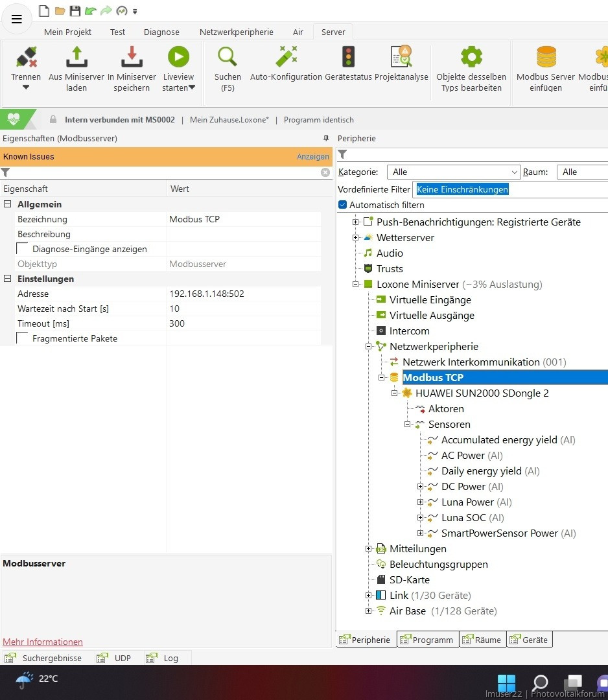Screen dimensions: 608x700
Task: Switch to the Air ribbon tab
Action: pos(298,32)
